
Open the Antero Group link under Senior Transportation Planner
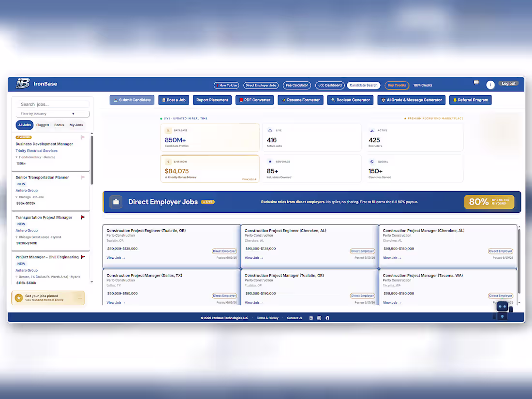(27, 191)
